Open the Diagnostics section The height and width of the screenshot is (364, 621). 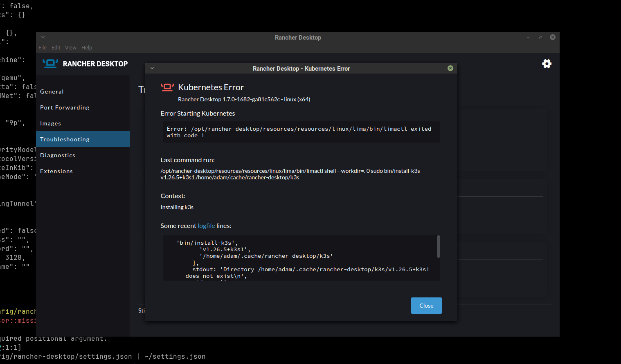tap(58, 155)
